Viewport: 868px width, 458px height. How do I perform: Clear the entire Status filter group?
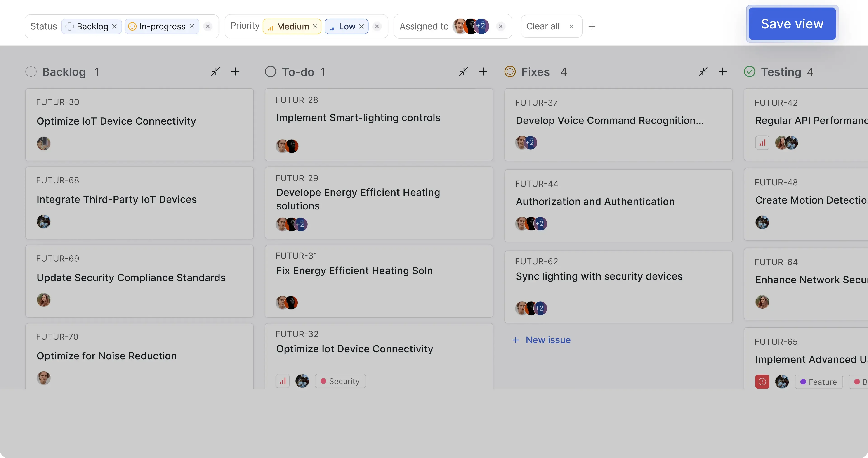208,26
